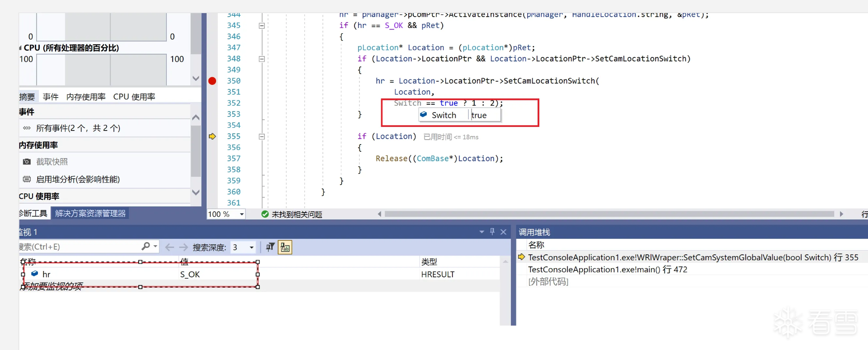
Task: Pin the 监视 1 window
Action: (492, 232)
